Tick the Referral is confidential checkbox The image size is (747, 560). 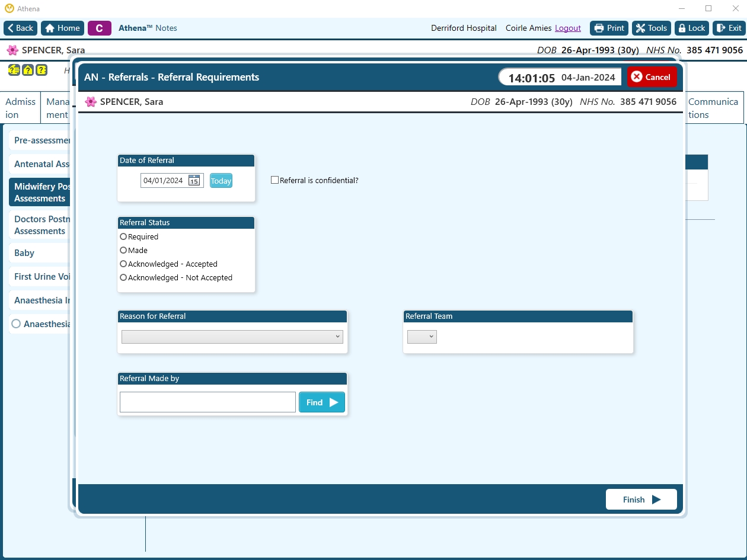click(x=274, y=180)
